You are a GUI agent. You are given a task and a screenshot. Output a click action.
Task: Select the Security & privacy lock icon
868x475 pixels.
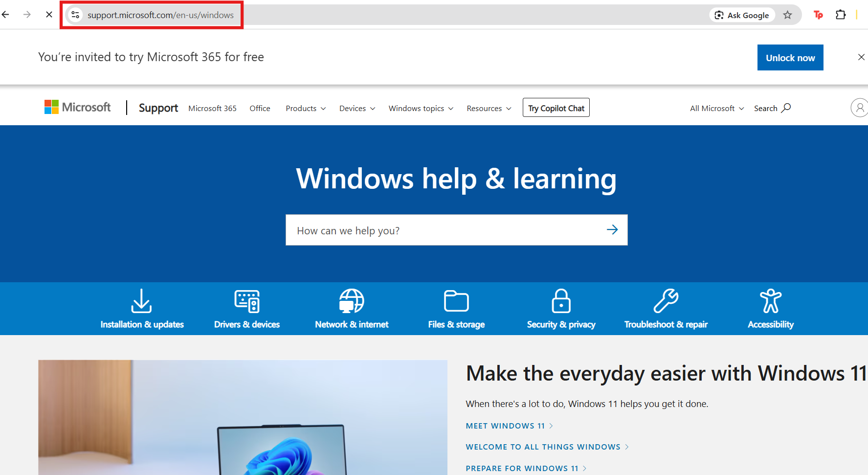tap(561, 301)
